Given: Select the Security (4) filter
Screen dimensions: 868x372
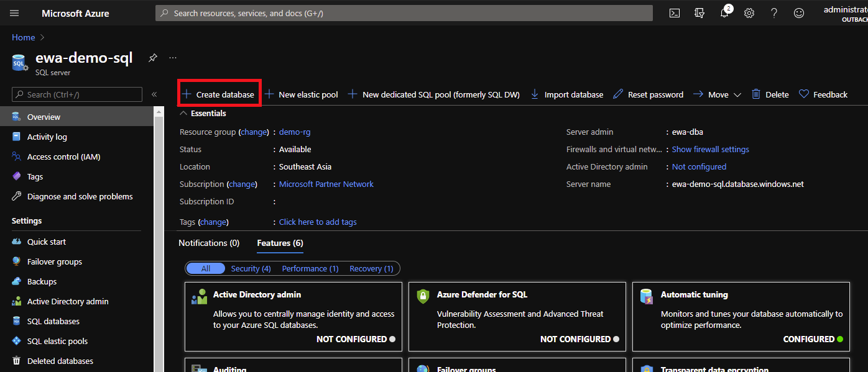Looking at the screenshot, I should [251, 268].
